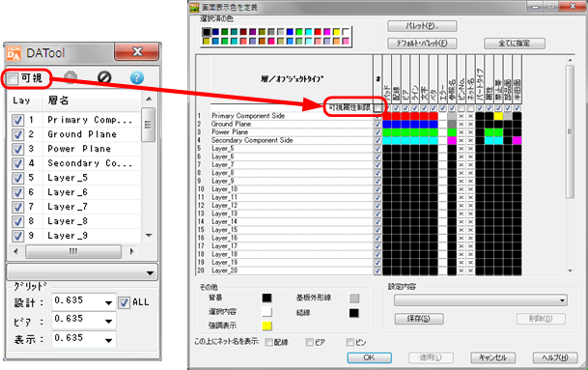Click the right arrow of horizontal scrollbar
The width and height of the screenshot is (588, 370).
[x=131, y=251]
